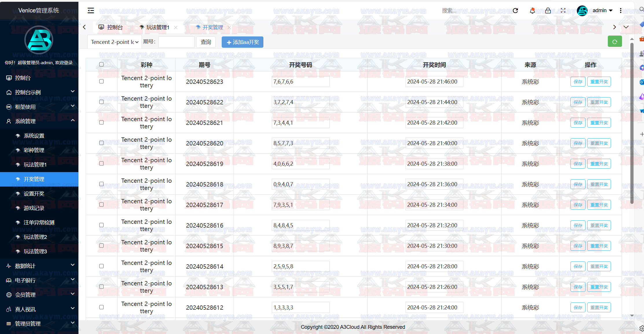The height and width of the screenshot is (334, 644).
Task: Click the lock screen icon
Action: [x=548, y=11]
